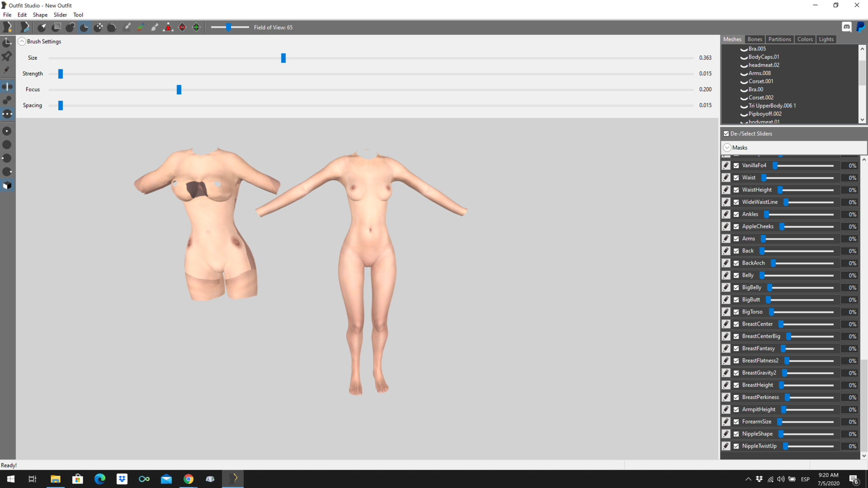Image resolution: width=868 pixels, height=488 pixels.
Task: Select the Flip Edge tool
Action: (x=182, y=28)
